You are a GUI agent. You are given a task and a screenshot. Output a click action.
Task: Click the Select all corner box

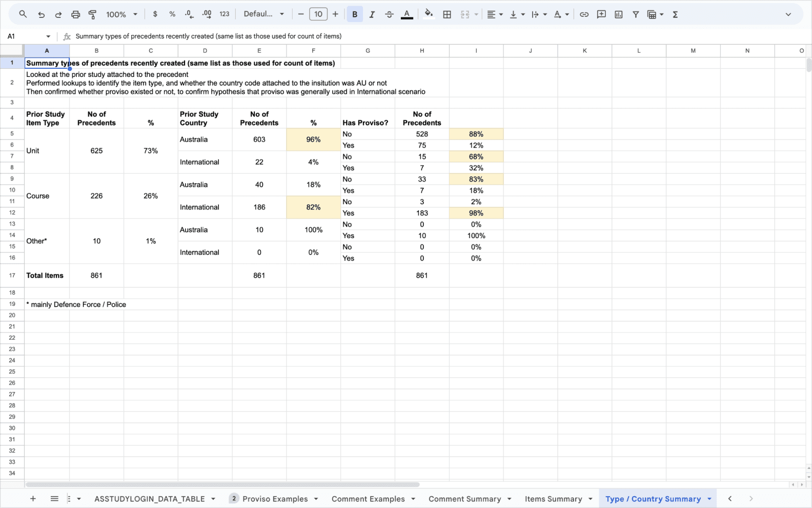pos(12,51)
